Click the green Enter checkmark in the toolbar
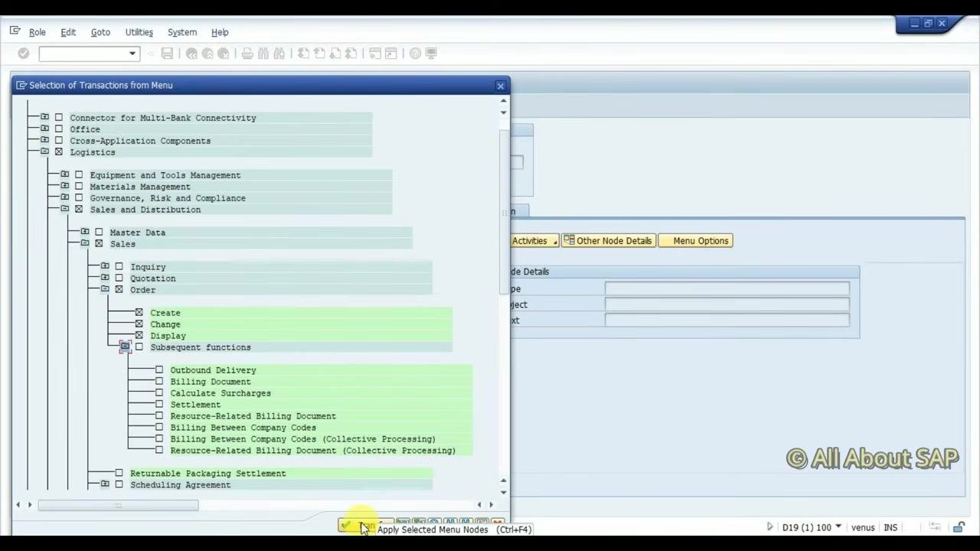980x551 pixels. point(24,54)
